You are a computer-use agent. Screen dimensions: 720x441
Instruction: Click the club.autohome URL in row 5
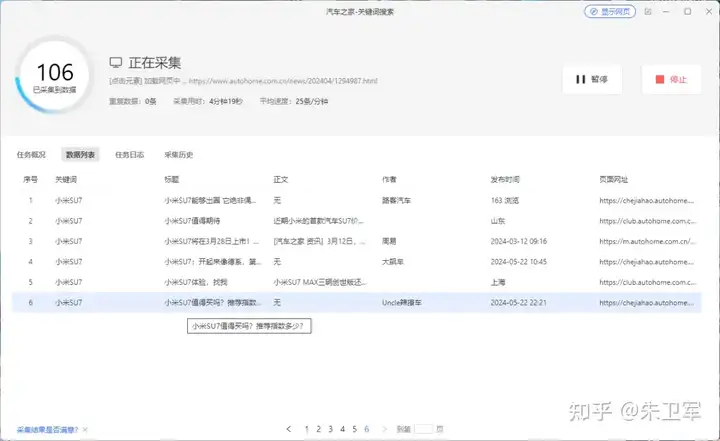click(647, 282)
